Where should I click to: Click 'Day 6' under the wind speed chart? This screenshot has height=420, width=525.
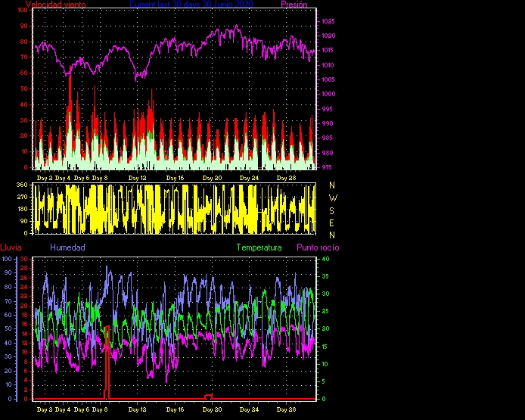point(82,178)
